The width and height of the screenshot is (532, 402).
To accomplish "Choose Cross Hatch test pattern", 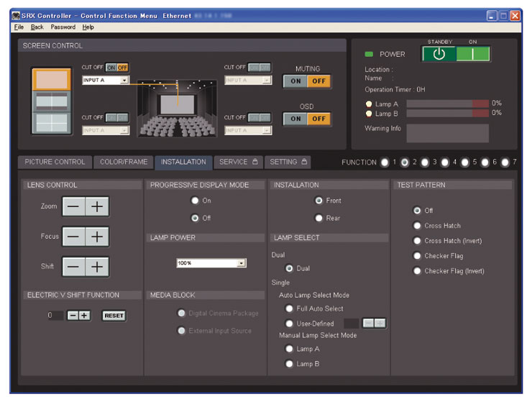I will pyautogui.click(x=418, y=226).
